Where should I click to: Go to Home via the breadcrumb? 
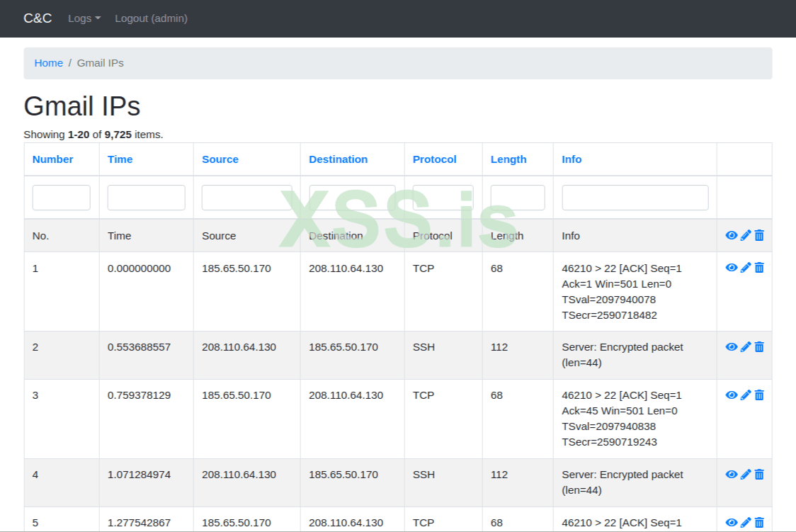click(49, 63)
